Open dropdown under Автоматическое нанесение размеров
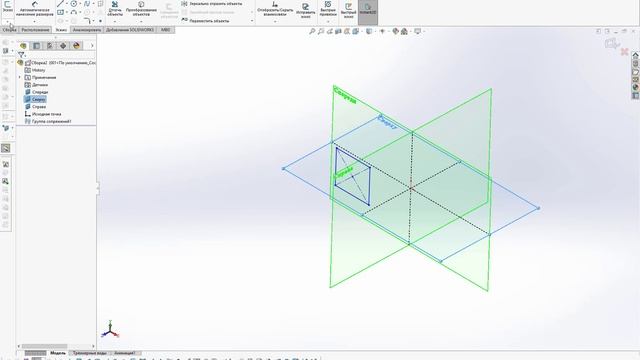Screen dimensions: 640x360 pos(34,21)
